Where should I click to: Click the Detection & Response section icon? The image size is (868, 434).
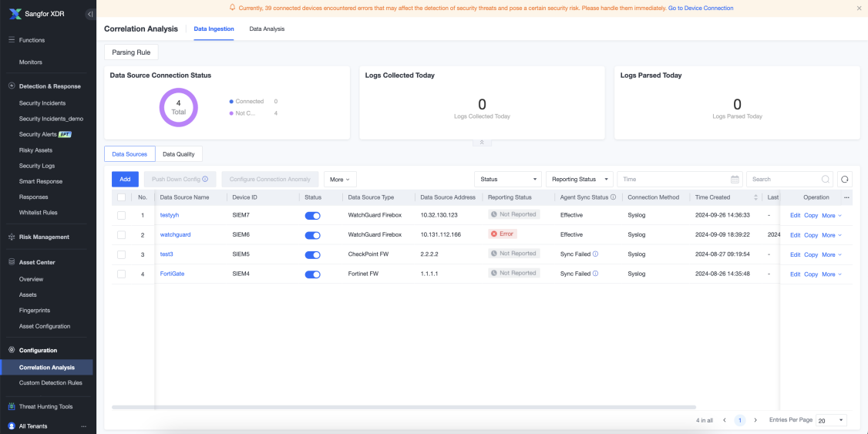[12, 86]
